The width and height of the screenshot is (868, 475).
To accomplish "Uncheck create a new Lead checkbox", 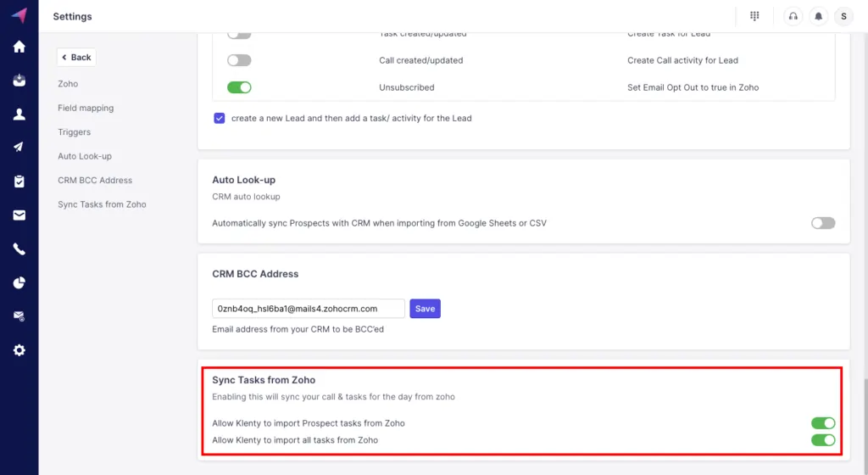I will tap(220, 118).
